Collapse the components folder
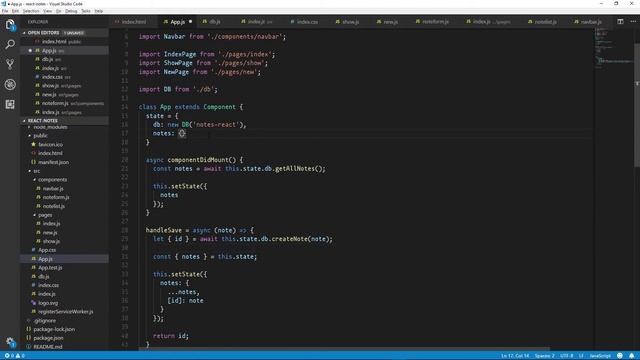The height and width of the screenshot is (360, 640). click(x=52, y=180)
